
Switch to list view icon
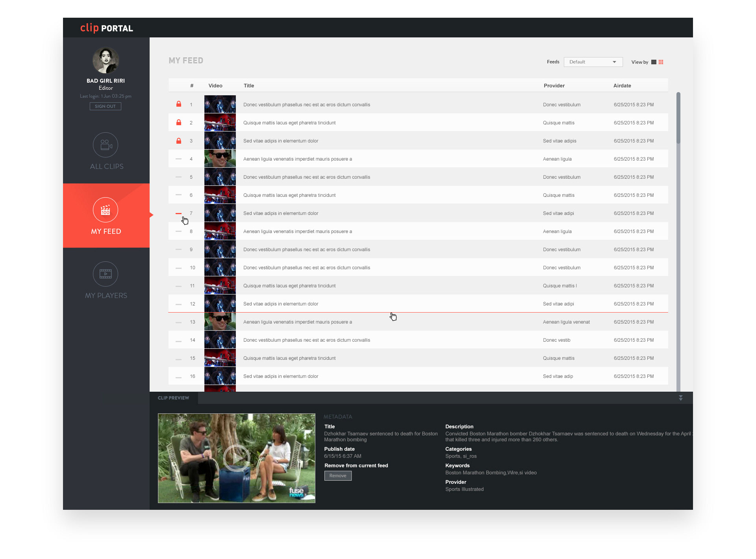654,62
